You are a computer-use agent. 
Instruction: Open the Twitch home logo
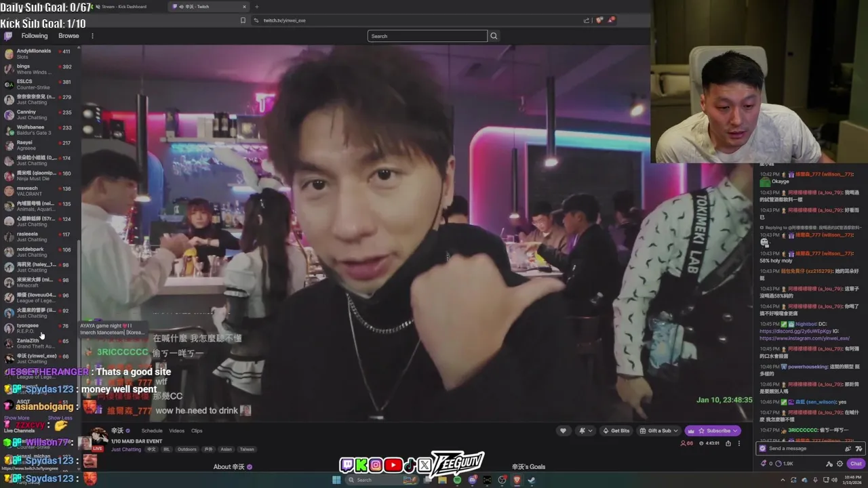pos(8,36)
